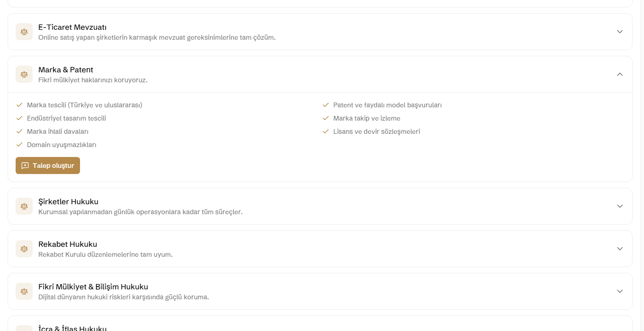The height and width of the screenshot is (331, 644).
Task: Click scales icon beside Fikri Mülkiyet & Bilişim
Action: pyautogui.click(x=24, y=291)
